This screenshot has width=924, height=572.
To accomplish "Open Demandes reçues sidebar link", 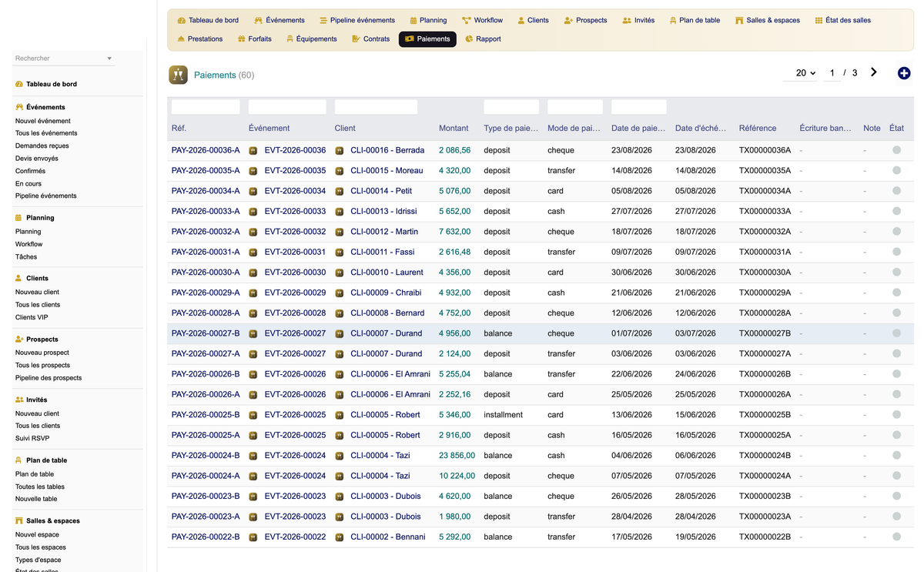I will click(42, 146).
